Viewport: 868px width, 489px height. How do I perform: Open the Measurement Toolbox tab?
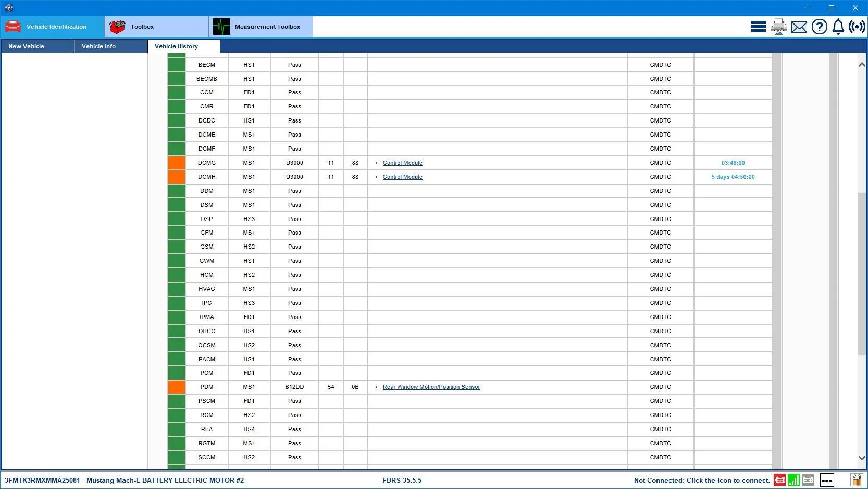click(x=261, y=27)
